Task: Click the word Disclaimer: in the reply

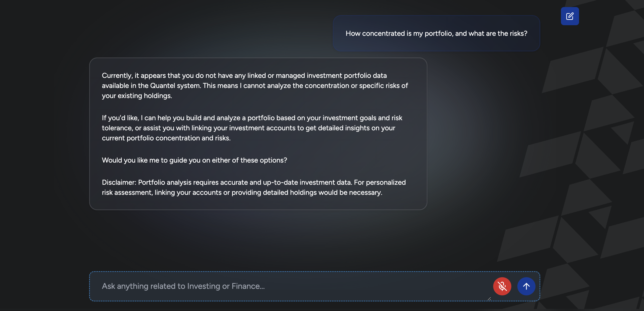Action: click(119, 182)
